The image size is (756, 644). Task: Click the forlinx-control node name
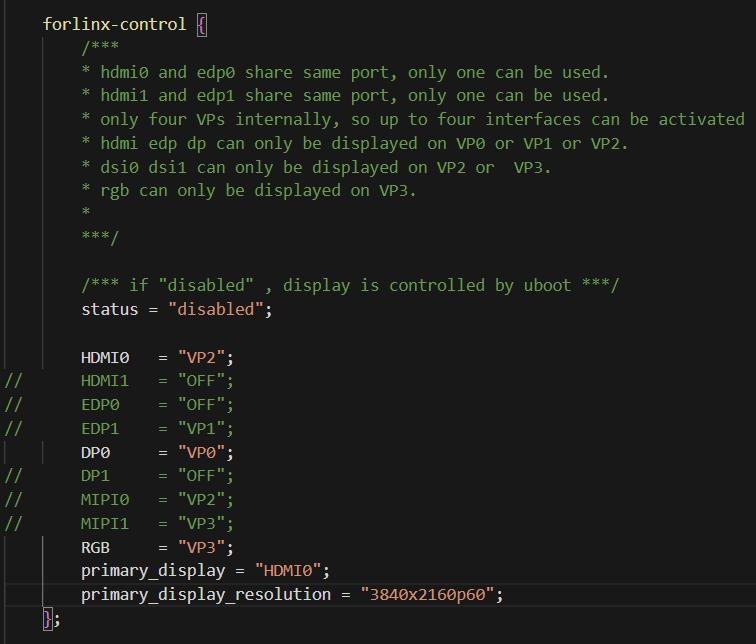point(114,24)
